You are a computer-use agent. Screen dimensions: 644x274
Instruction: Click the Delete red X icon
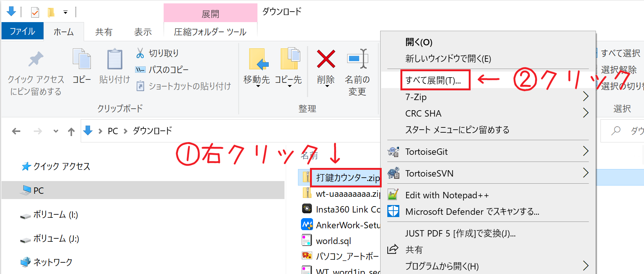point(326,59)
